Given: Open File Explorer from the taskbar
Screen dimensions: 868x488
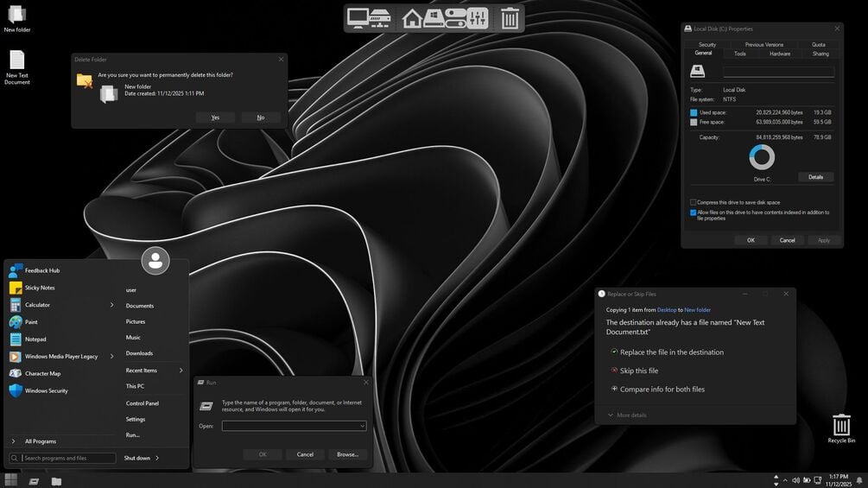Looking at the screenshot, I should (56, 481).
